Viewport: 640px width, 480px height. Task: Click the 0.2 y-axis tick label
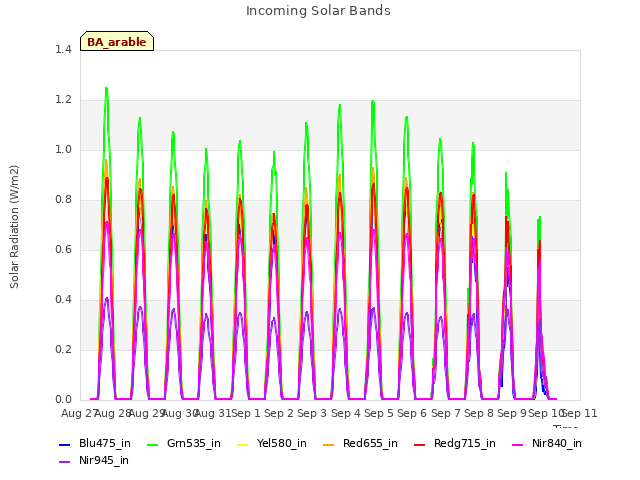(63, 349)
